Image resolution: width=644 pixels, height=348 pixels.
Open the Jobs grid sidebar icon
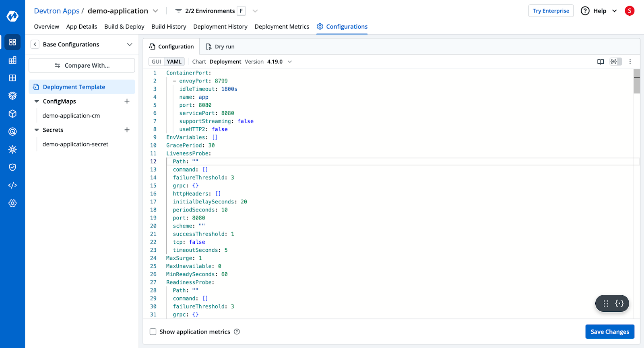pos(12,60)
